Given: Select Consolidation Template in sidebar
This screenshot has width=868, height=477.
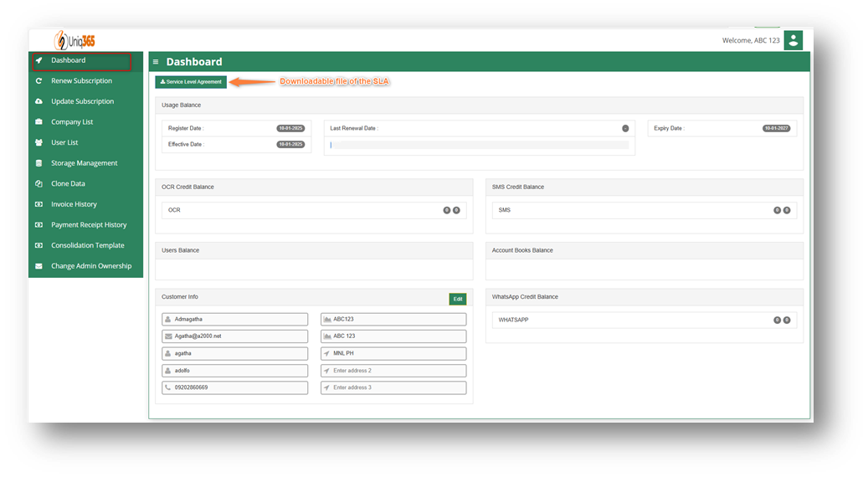Looking at the screenshot, I should [86, 245].
